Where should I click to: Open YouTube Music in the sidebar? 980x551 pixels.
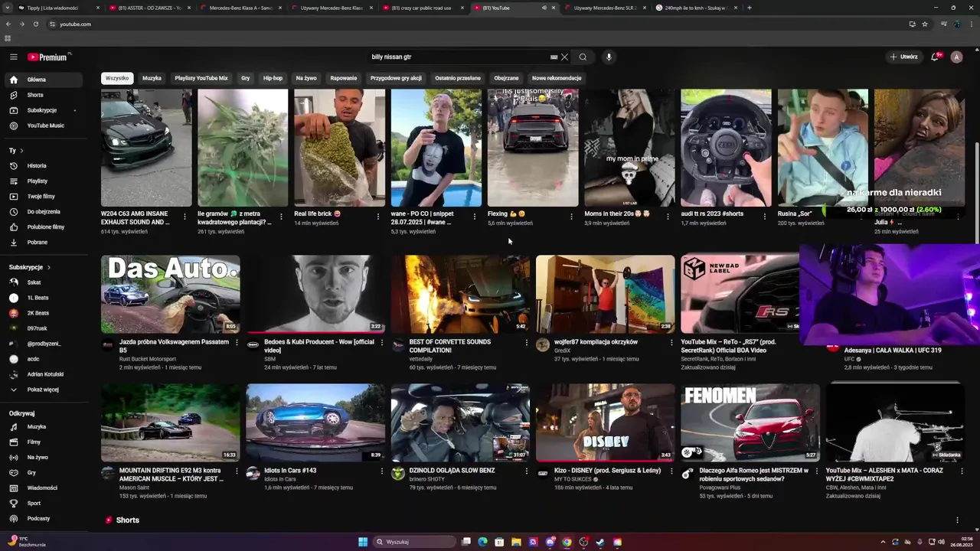point(44,126)
